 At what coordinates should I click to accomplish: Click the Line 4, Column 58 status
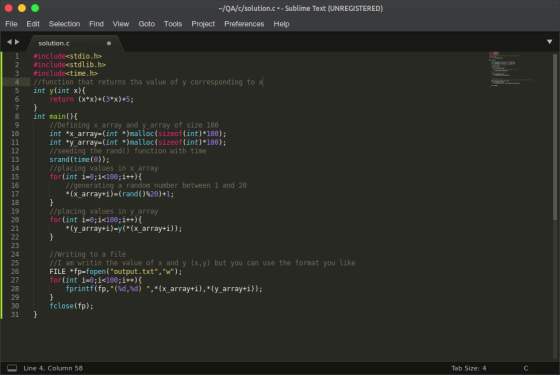(x=53, y=368)
